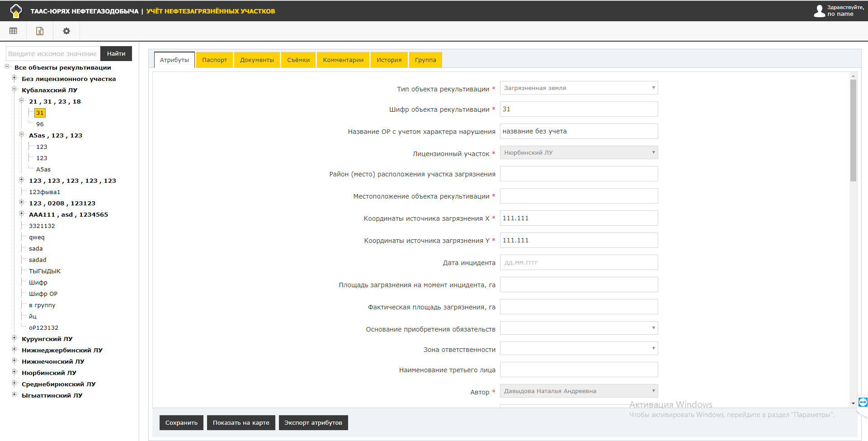Click the Дата инцидента input field
This screenshot has width=868, height=441.
tap(579, 262)
